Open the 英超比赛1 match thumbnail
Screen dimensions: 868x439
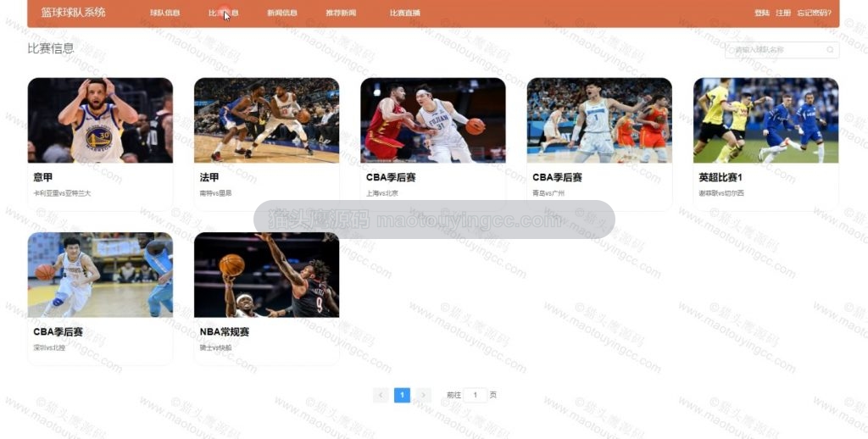coord(765,120)
